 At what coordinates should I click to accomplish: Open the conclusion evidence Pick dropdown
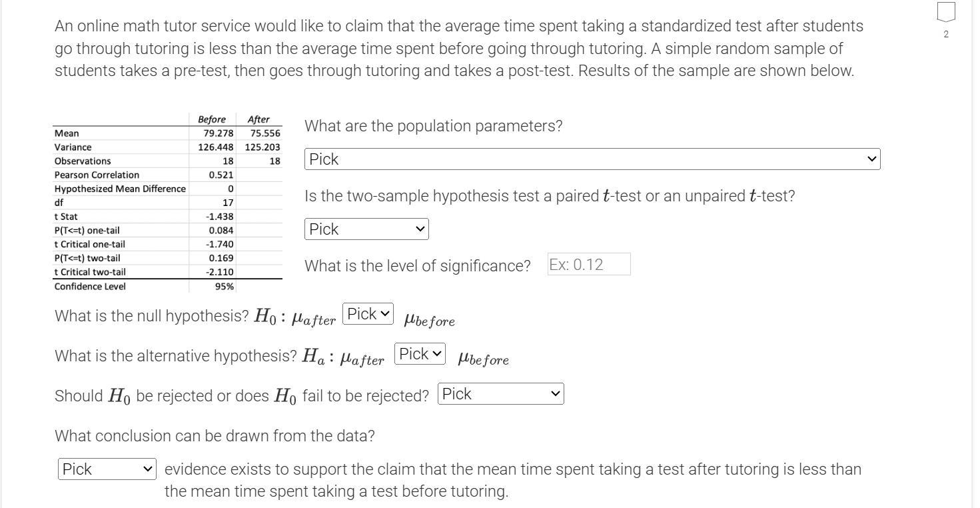point(107,469)
